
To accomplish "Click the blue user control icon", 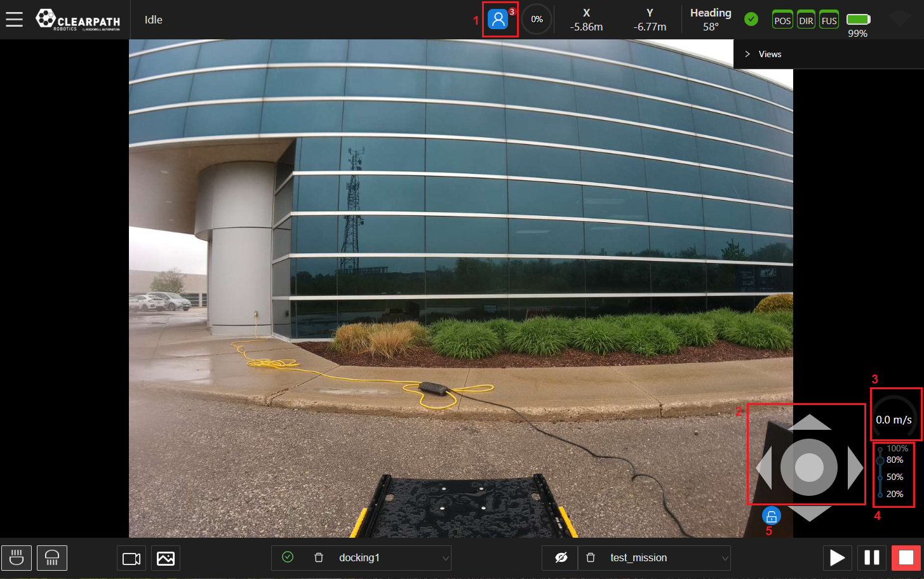I will (x=498, y=20).
